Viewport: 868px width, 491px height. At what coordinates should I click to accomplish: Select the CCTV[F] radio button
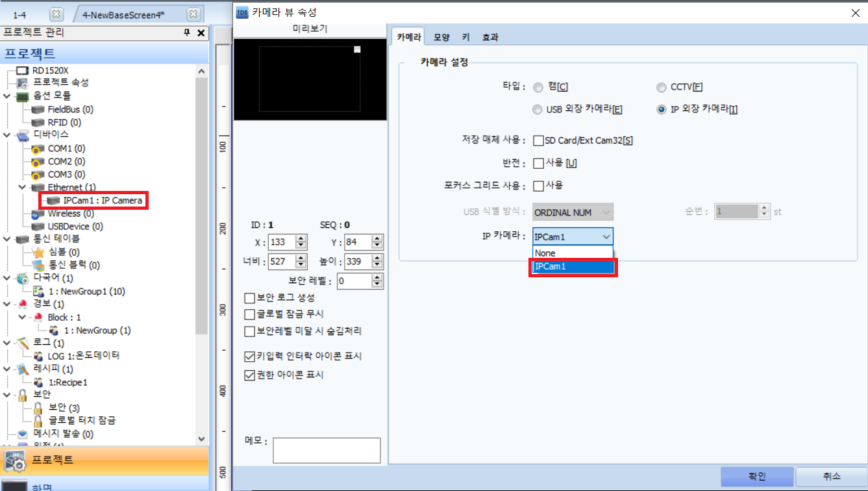pyautogui.click(x=661, y=88)
